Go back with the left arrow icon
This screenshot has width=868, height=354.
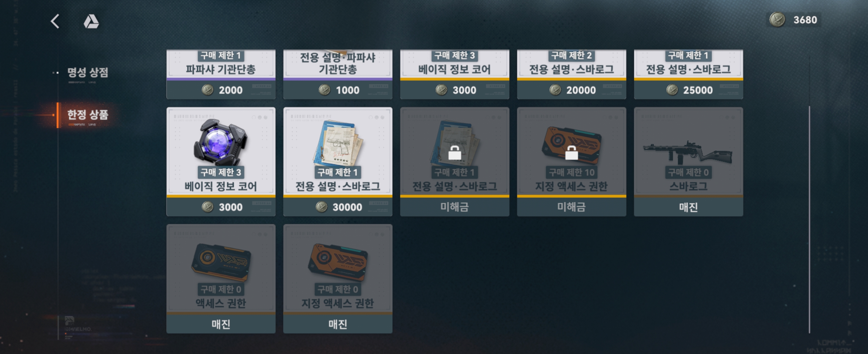click(55, 21)
